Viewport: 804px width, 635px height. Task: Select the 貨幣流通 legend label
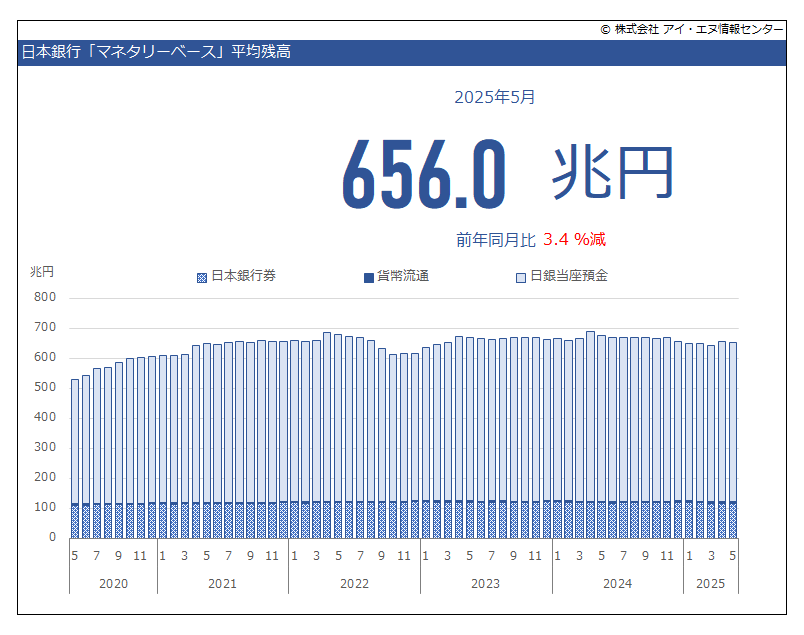point(403,276)
